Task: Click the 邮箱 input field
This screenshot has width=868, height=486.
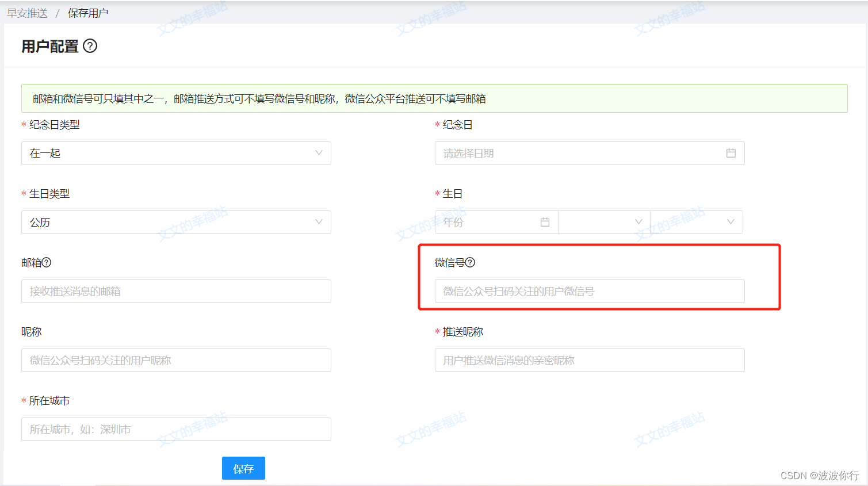Action: tap(176, 291)
